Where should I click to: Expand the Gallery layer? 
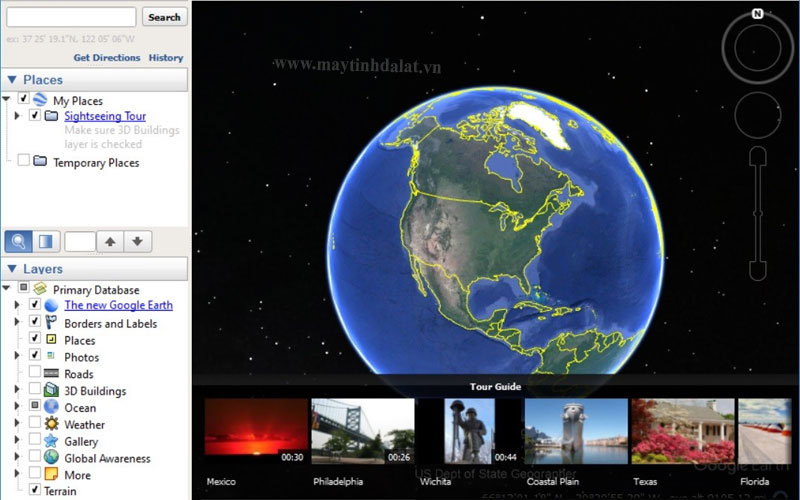[17, 439]
